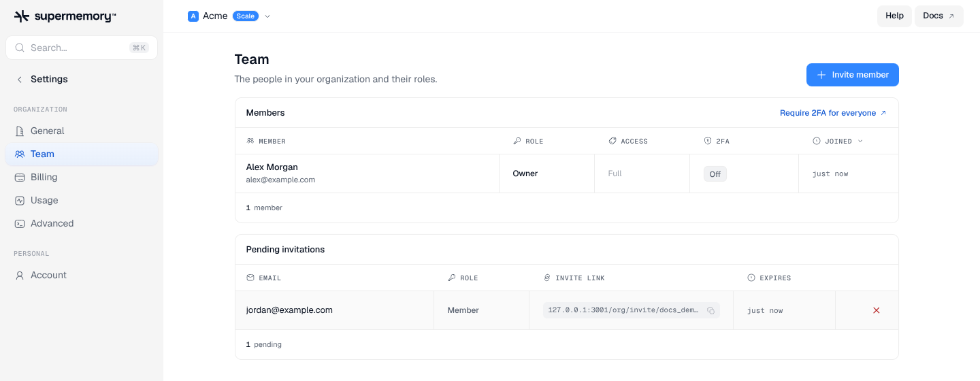Click the tag icon by ACCESS header
The width and height of the screenshot is (980, 381).
point(612,141)
